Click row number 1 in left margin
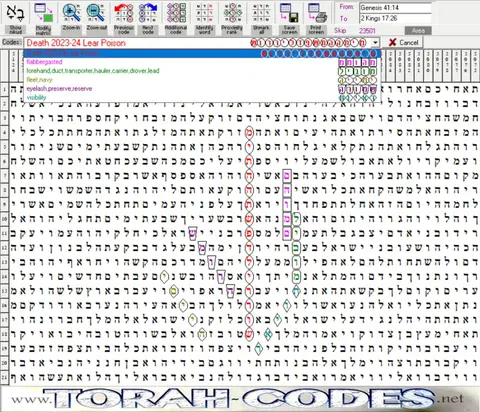Viewport: 480px width, 412px height. tap(4, 89)
